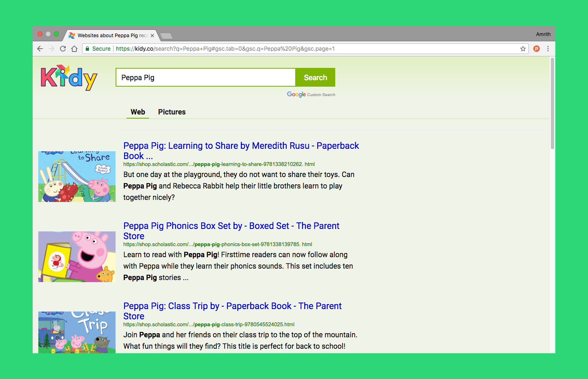Click the learning-to-share scholastic URL
Image resolution: width=588 pixels, height=379 pixels.
coord(219,164)
